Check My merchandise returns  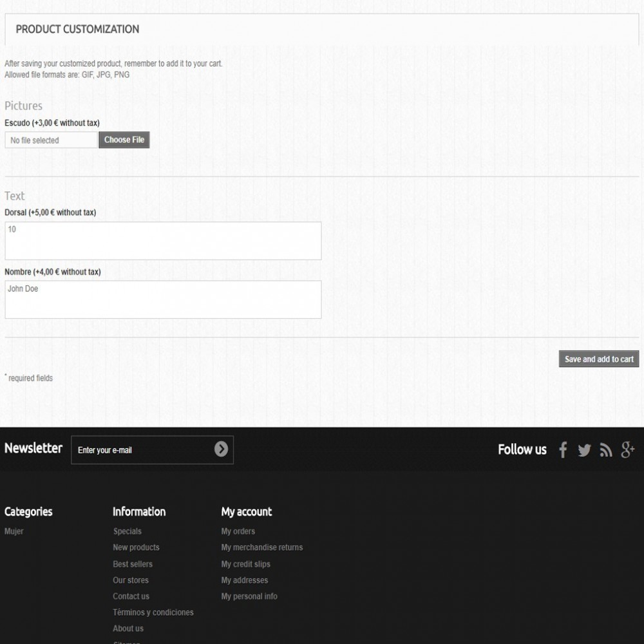point(262,547)
